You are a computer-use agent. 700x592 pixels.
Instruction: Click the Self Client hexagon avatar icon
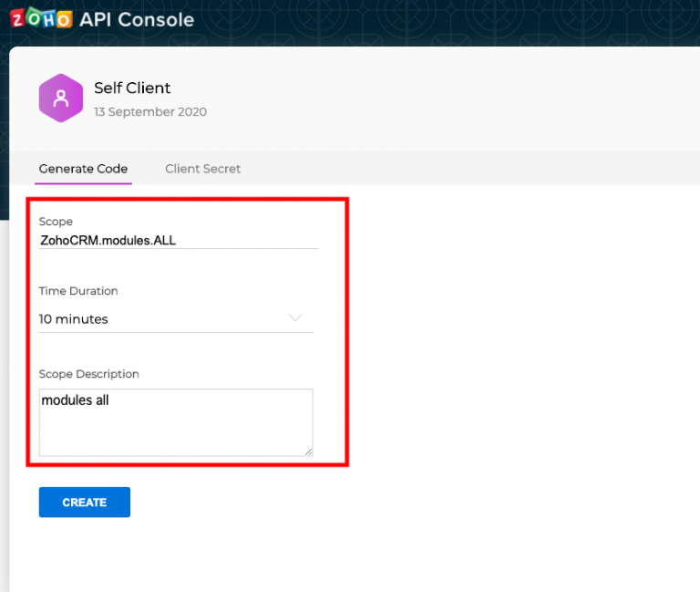pyautogui.click(x=61, y=99)
